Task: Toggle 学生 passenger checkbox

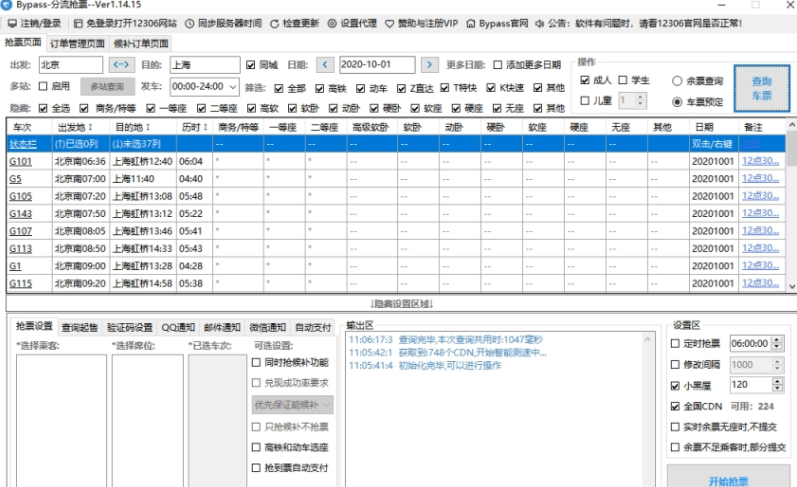Action: pos(623,80)
